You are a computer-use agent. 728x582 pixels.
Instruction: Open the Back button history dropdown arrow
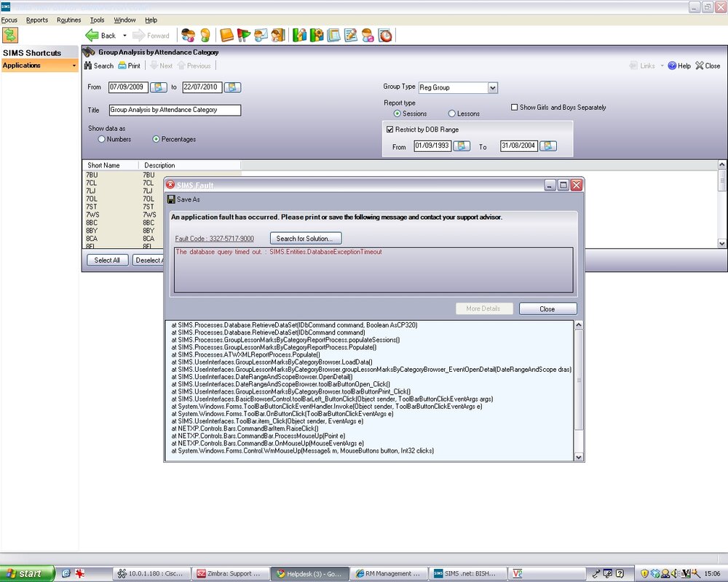pyautogui.click(x=124, y=36)
